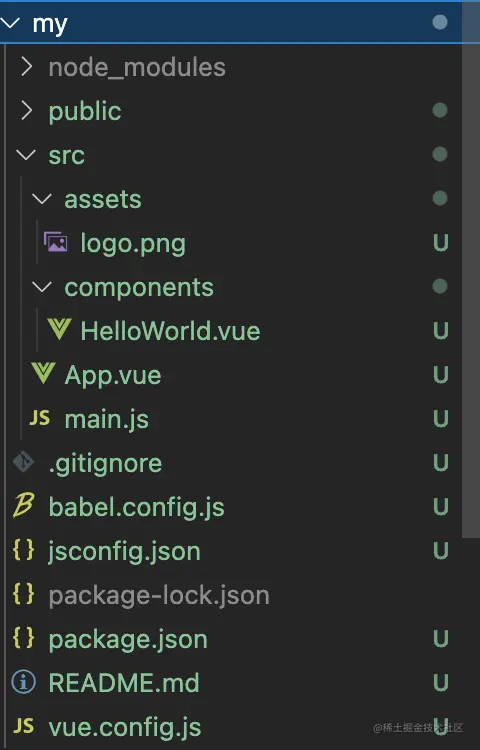Viewport: 480px width, 750px height.
Task: Open package-lock.json file
Action: (159, 596)
